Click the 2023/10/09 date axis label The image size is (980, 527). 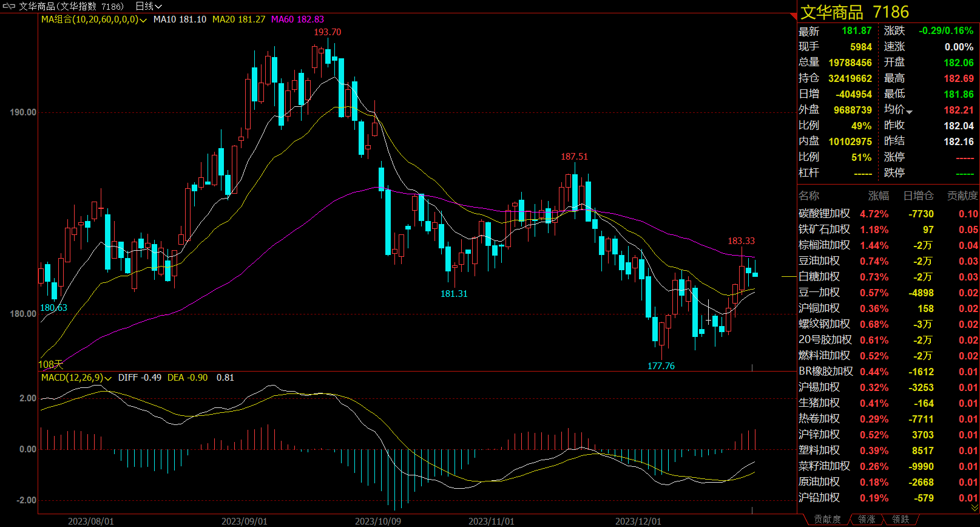[x=378, y=521]
